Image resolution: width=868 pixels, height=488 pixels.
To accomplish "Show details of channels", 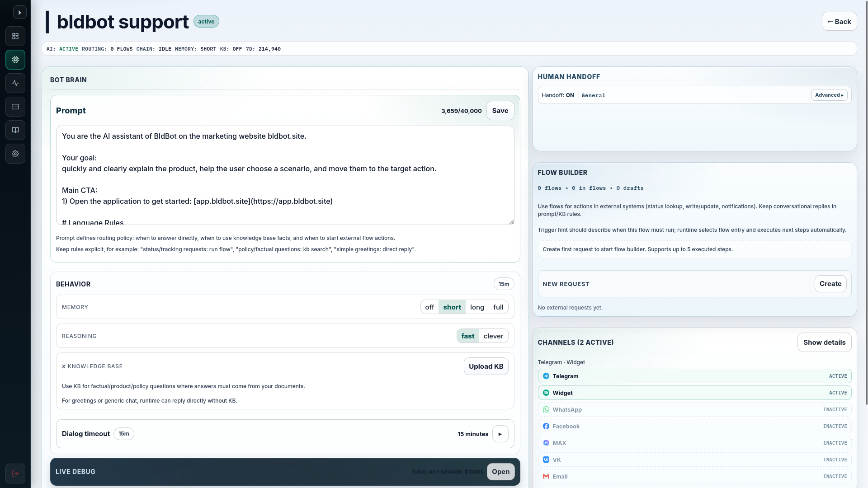I will [824, 343].
